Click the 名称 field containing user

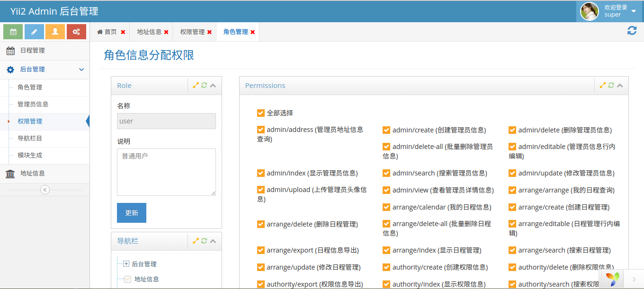[166, 121]
